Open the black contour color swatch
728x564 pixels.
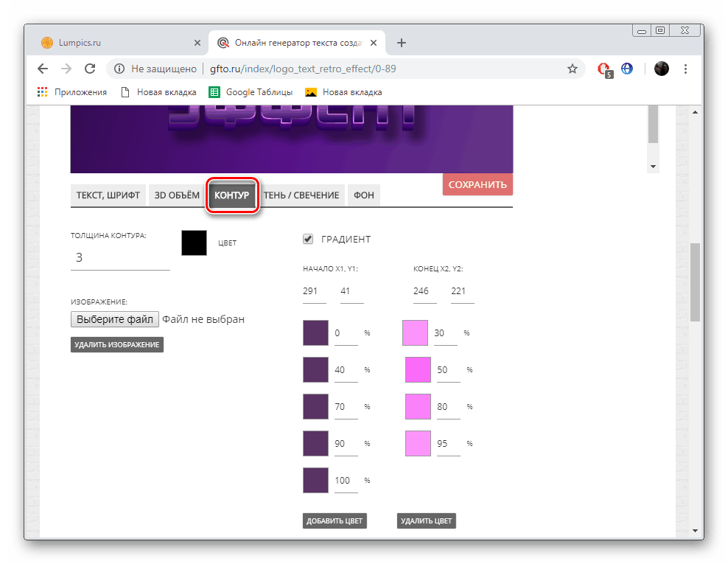click(194, 243)
